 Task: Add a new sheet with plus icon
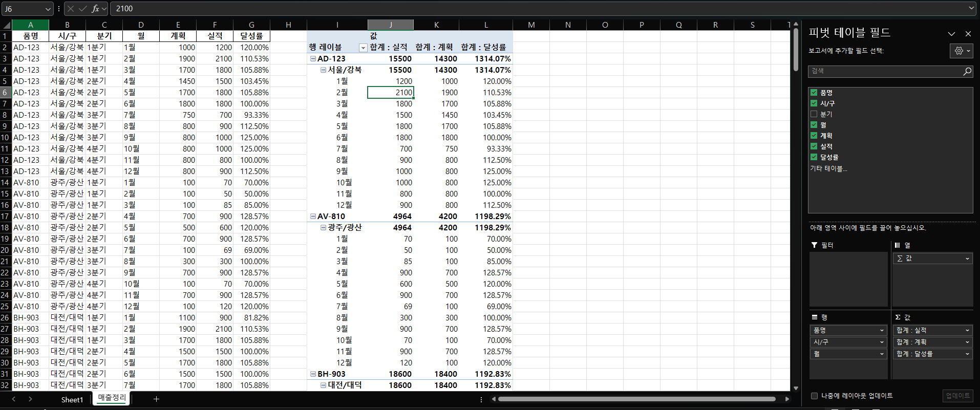coord(156,399)
